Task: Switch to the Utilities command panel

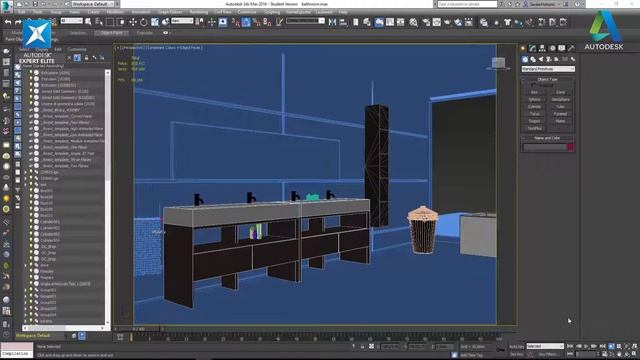Action: click(571, 48)
